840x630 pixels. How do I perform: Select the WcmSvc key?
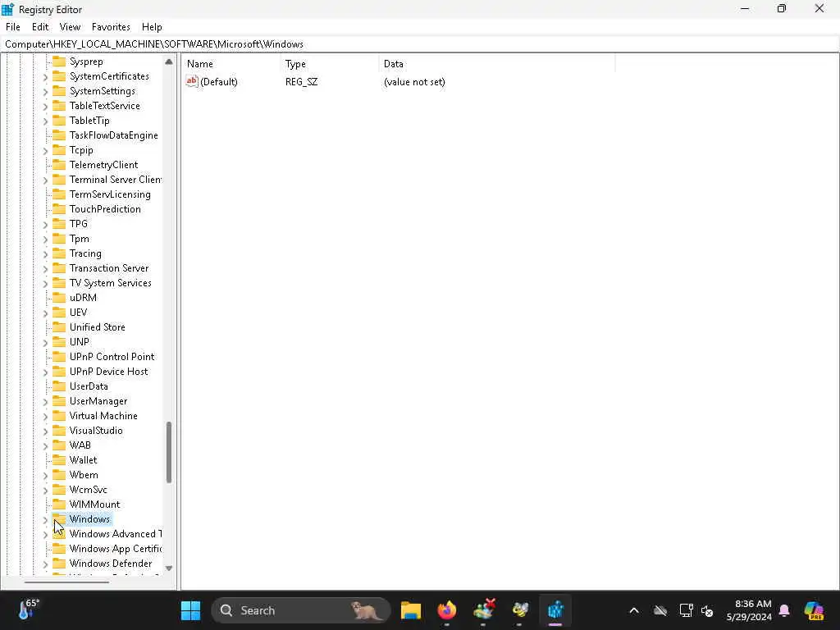coord(88,490)
